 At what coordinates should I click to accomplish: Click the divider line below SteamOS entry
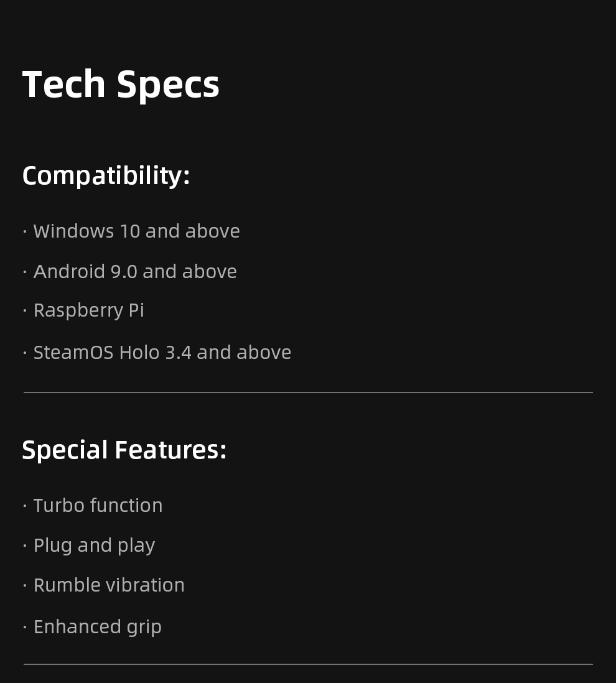(308, 393)
